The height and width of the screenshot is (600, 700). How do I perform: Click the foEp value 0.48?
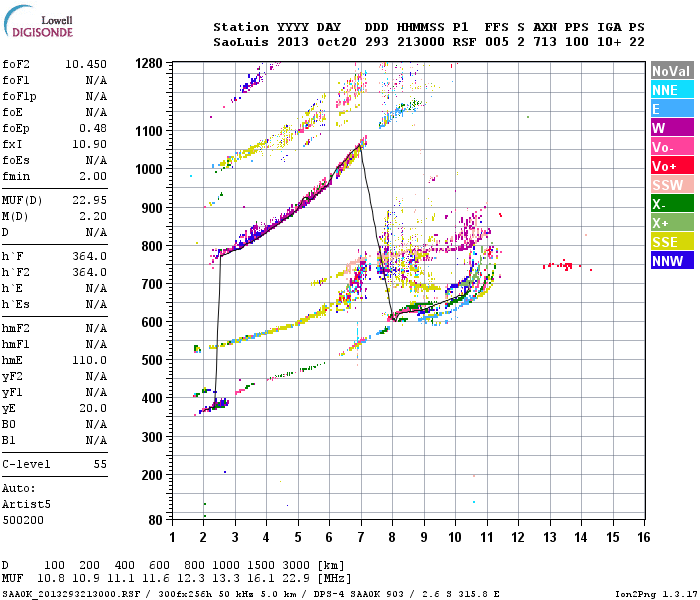pos(93,128)
